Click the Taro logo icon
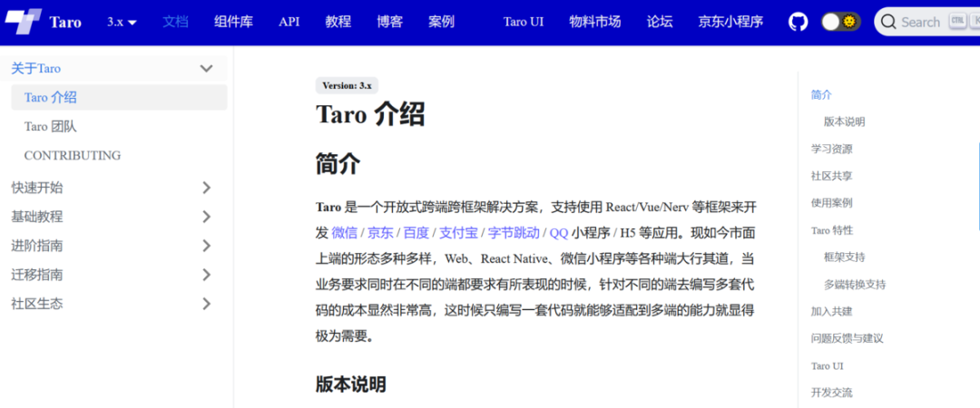The image size is (980, 408). (x=24, y=22)
